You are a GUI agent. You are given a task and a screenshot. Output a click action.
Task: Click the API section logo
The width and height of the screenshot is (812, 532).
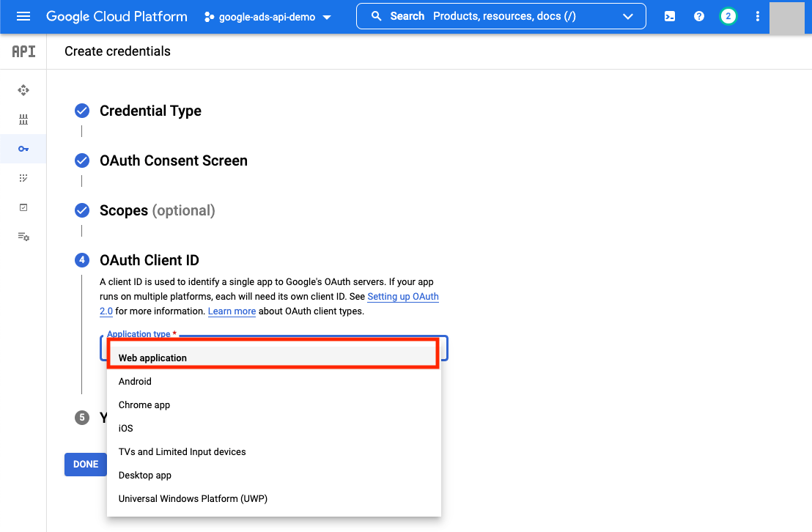click(24, 51)
